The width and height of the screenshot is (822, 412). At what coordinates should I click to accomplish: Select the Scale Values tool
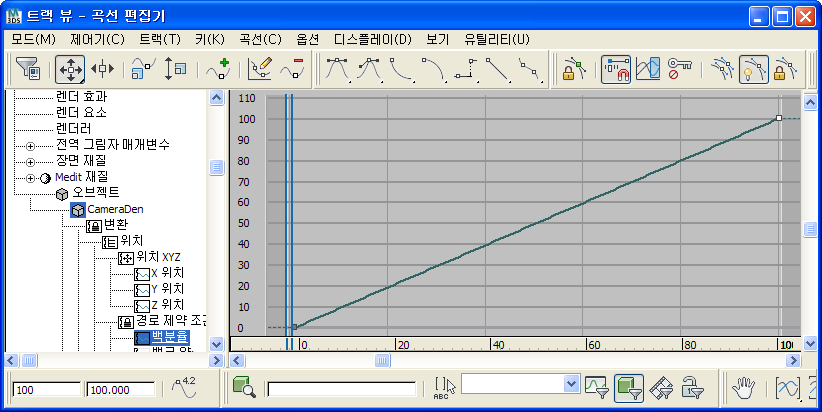tap(175, 69)
